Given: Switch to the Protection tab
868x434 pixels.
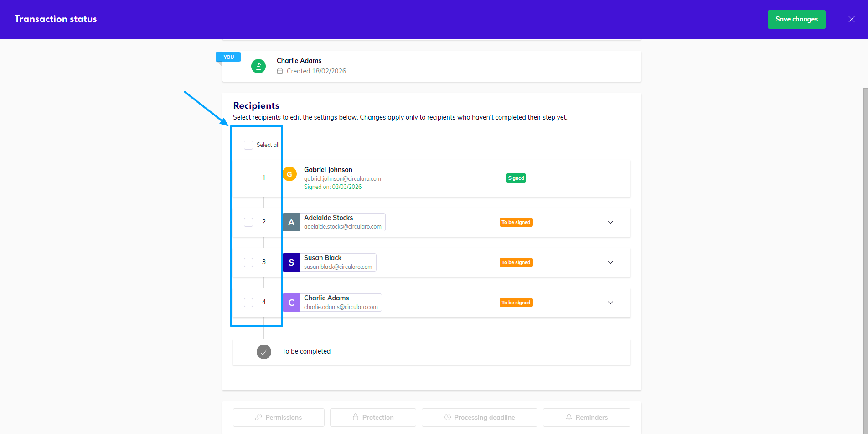Looking at the screenshot, I should coord(373,418).
